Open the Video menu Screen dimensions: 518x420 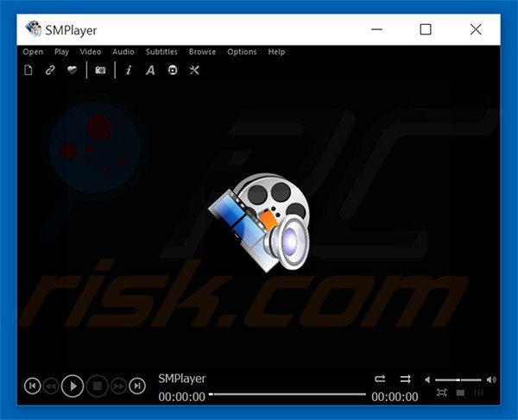91,52
